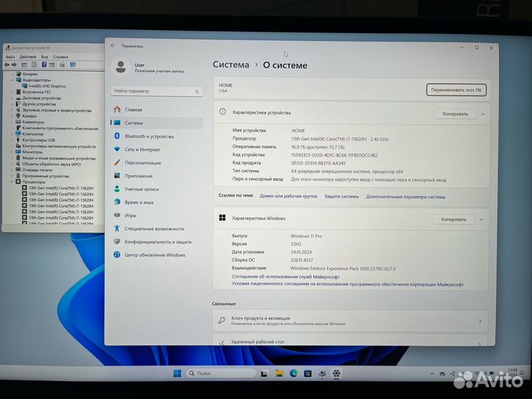This screenshot has width=532, height=399.
Task: Click Device Manager toolbar back arrow
Action: 7,64
